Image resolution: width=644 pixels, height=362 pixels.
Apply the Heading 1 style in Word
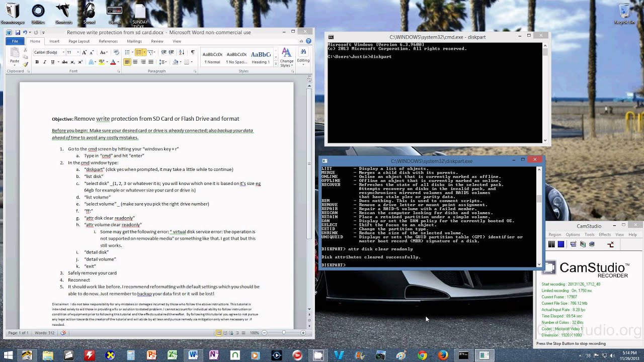coord(261,58)
